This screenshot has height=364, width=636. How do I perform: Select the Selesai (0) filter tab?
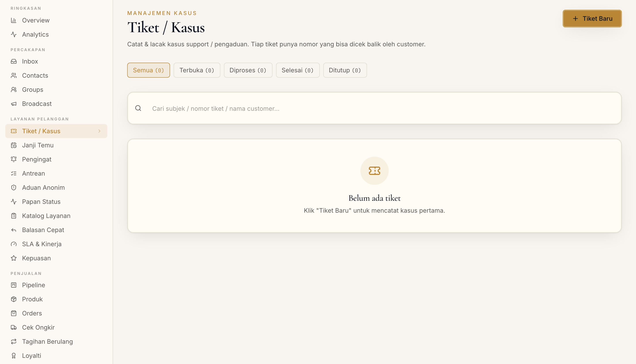pos(298,70)
